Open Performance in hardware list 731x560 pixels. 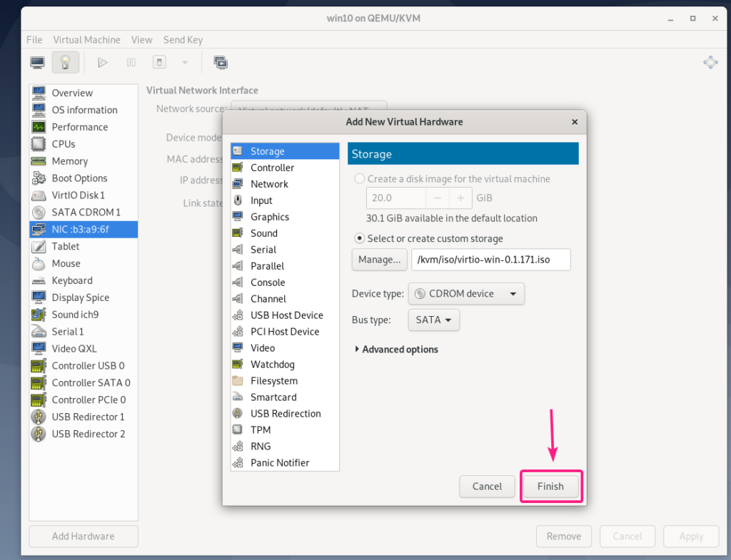[84, 127]
